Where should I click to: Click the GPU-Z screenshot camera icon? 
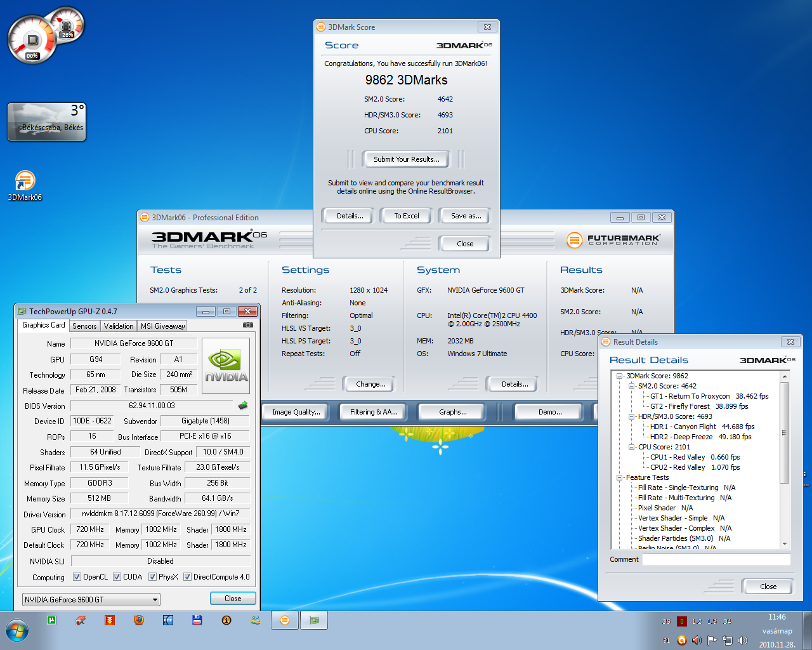pyautogui.click(x=247, y=325)
